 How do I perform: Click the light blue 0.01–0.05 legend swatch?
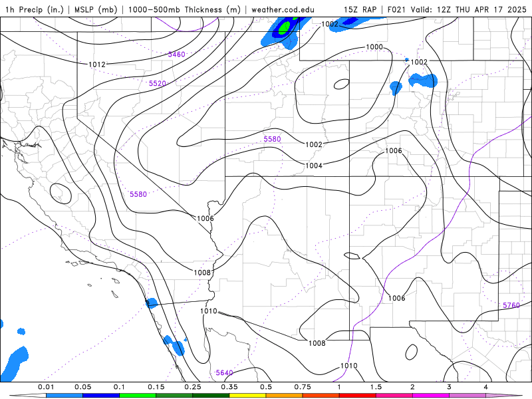(65, 396)
